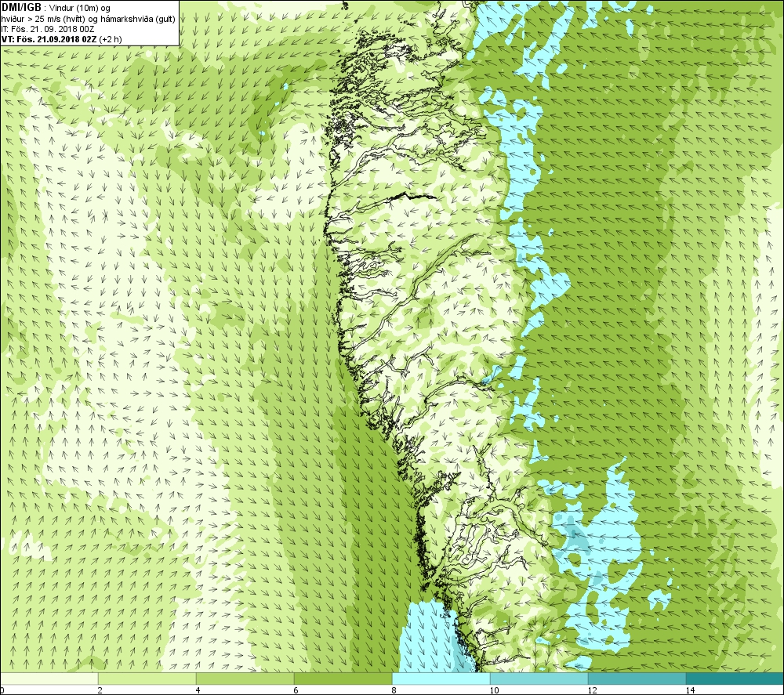Click the legend value '6'
The height and width of the screenshot is (695, 784).
tap(296, 690)
